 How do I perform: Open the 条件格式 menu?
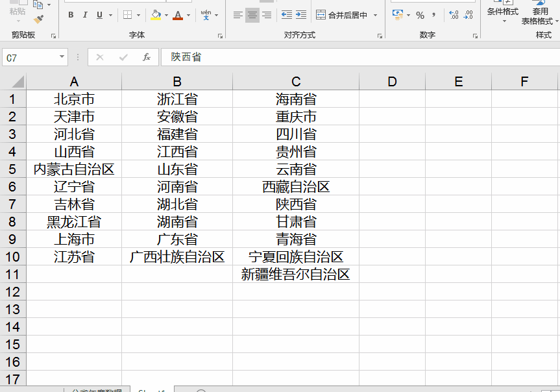[x=502, y=13]
